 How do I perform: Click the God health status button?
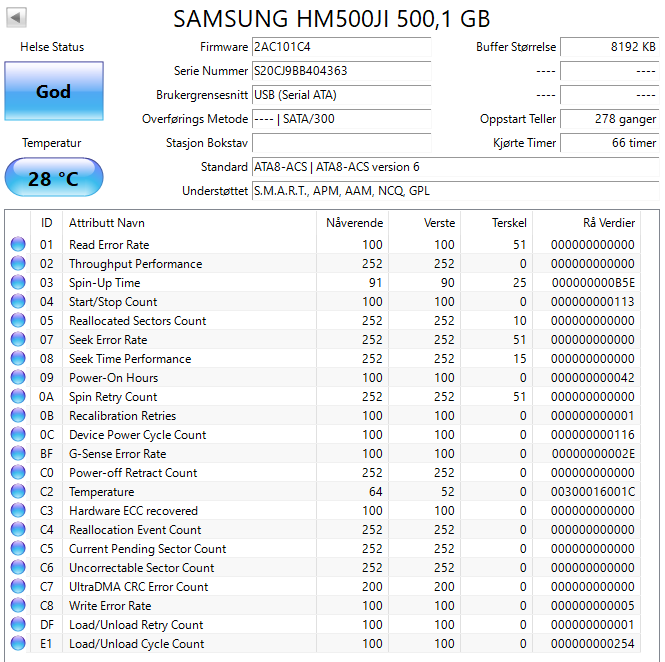(53, 92)
